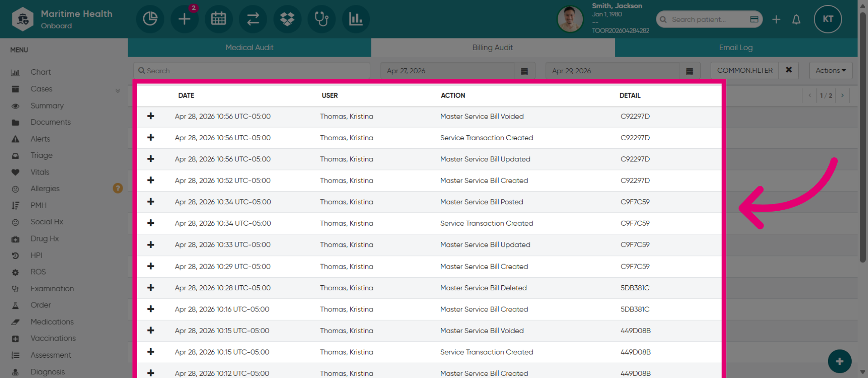Open Alerts in the sidebar
This screenshot has height=378, width=868.
[x=40, y=139]
